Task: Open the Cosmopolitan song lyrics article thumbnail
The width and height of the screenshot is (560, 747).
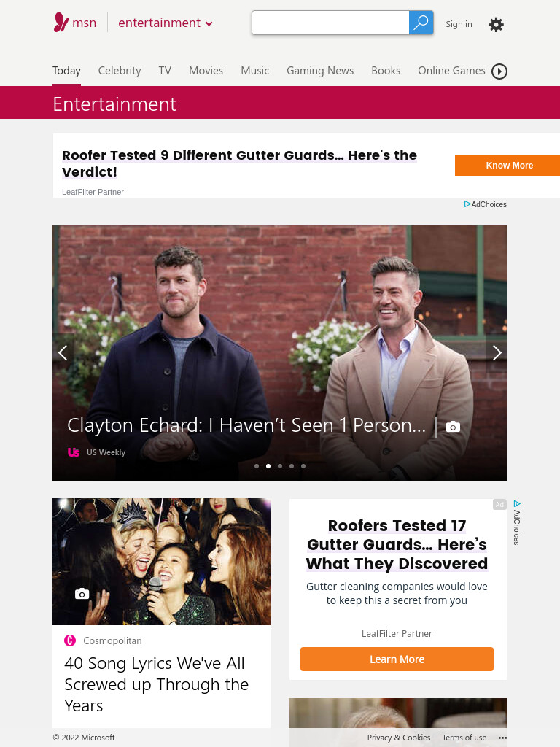Action: pyautogui.click(x=162, y=562)
